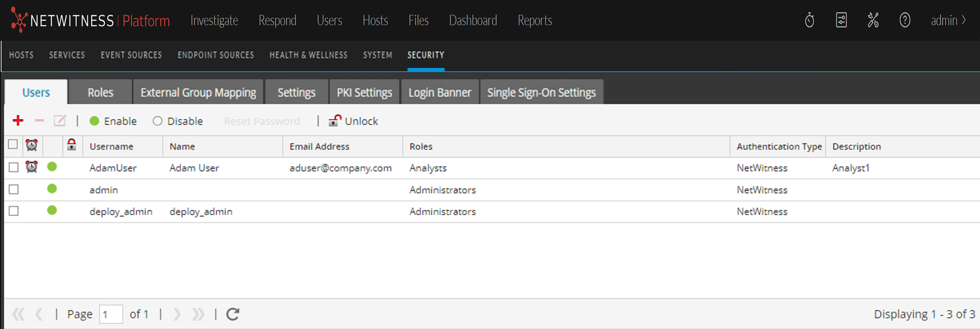Click the alarm clock icon on AdamUser row
Viewport: 980px width, 329px height.
(x=32, y=167)
